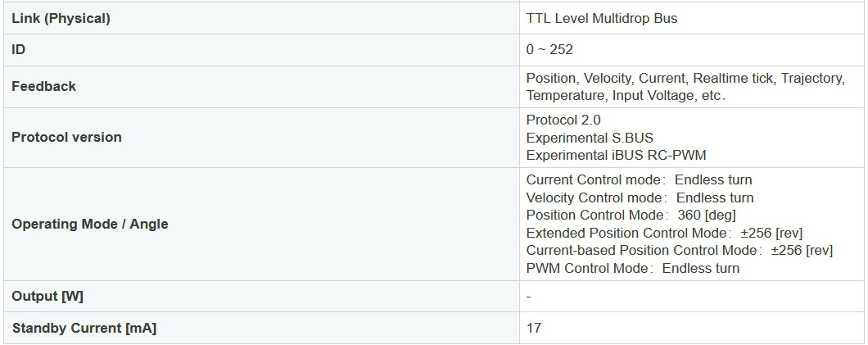Screen dimensions: 868x345
Task: Click the "Velocity Control mode" line
Action: pos(640,197)
